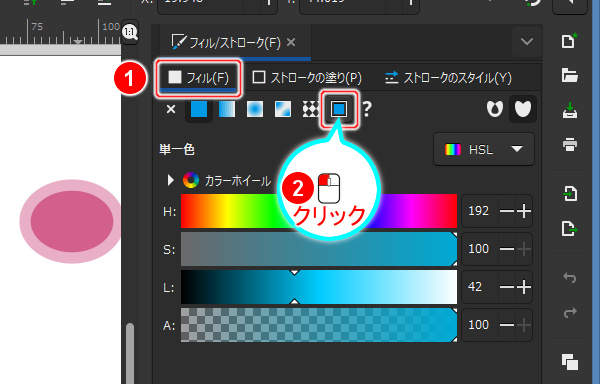This screenshot has width=600, height=384.
Task: Increase L value with plus button
Action: point(524,287)
